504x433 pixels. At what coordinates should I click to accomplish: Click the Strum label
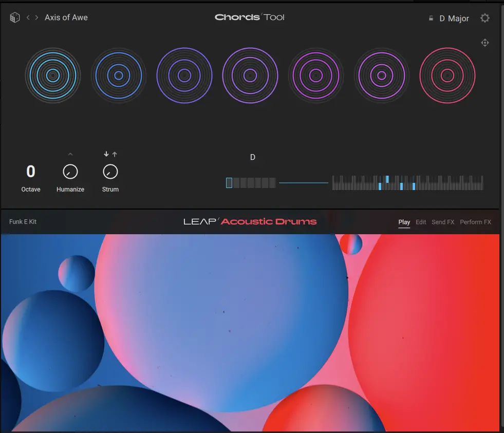(110, 190)
